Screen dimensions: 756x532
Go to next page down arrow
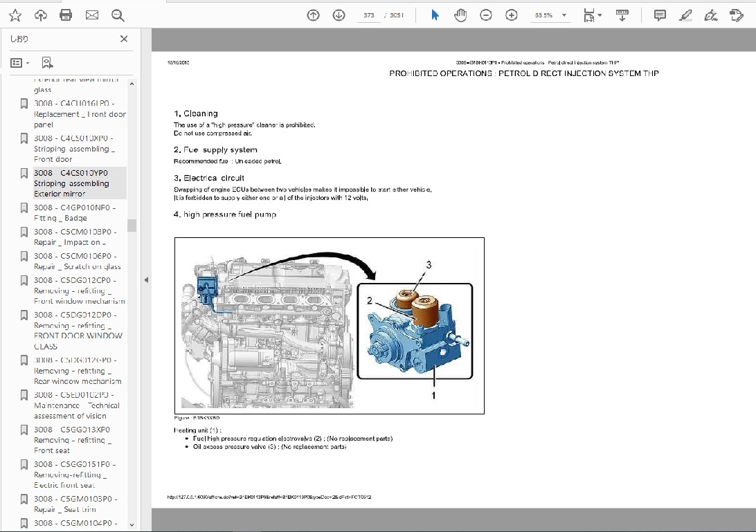[339, 15]
